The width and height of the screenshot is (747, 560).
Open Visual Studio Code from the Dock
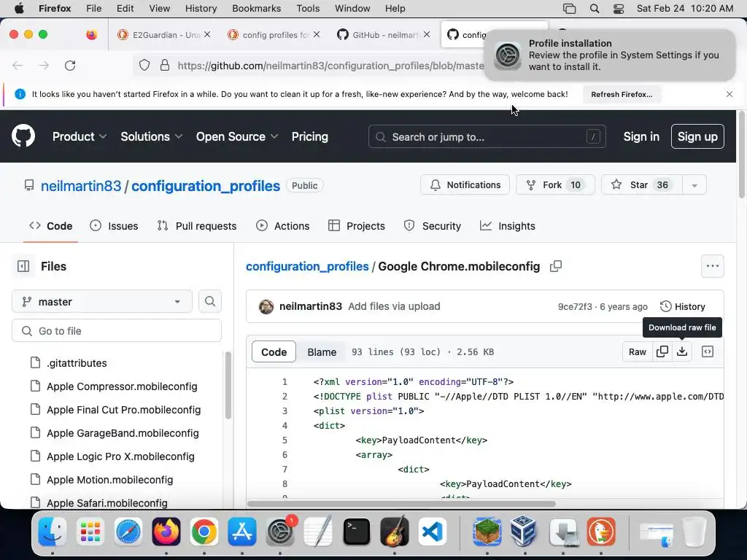pyautogui.click(x=433, y=532)
